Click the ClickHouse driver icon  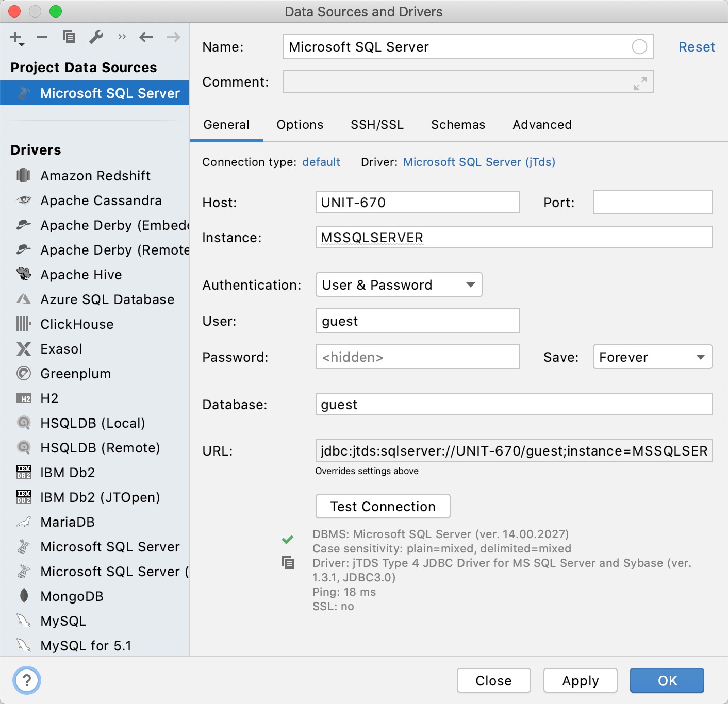coord(24,324)
